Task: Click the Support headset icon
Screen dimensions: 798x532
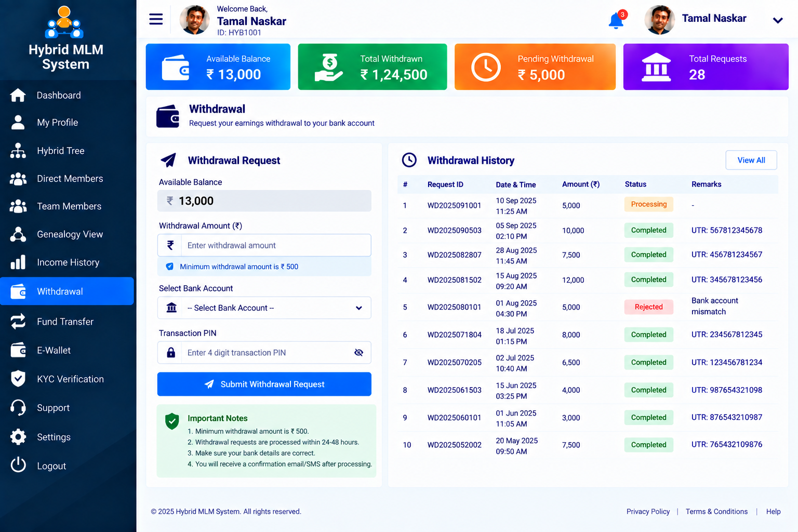Action: tap(18, 408)
